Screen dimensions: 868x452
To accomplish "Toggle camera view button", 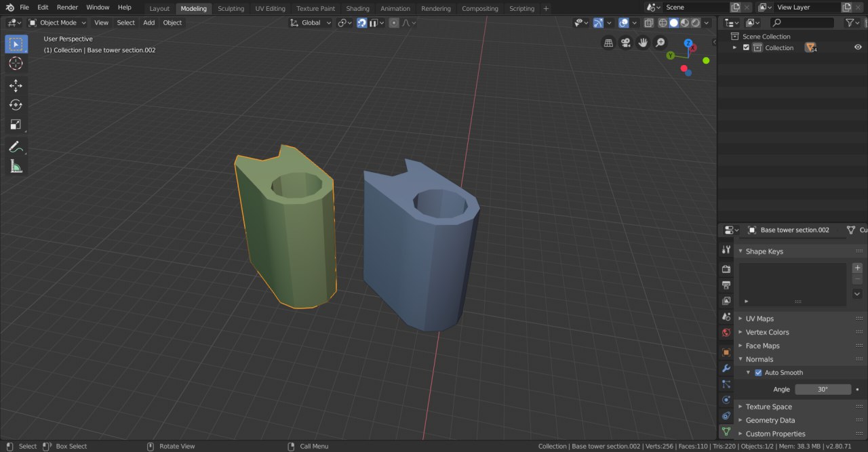I will coord(626,43).
